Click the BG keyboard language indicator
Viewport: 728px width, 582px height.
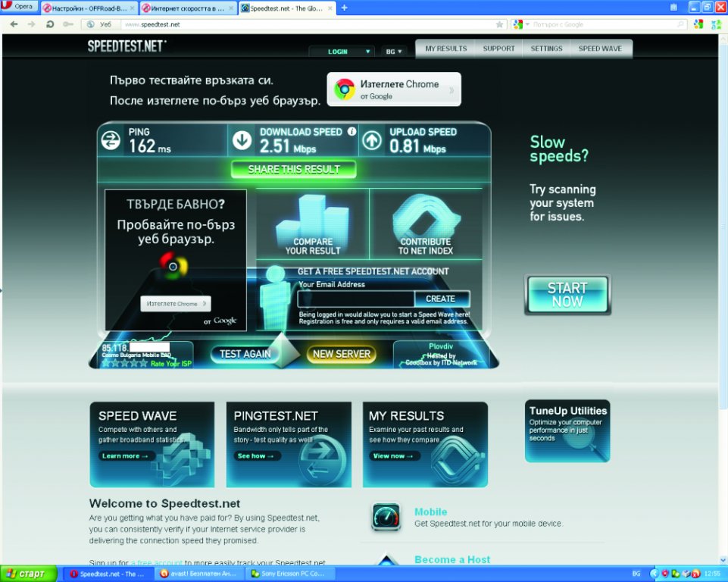point(636,574)
